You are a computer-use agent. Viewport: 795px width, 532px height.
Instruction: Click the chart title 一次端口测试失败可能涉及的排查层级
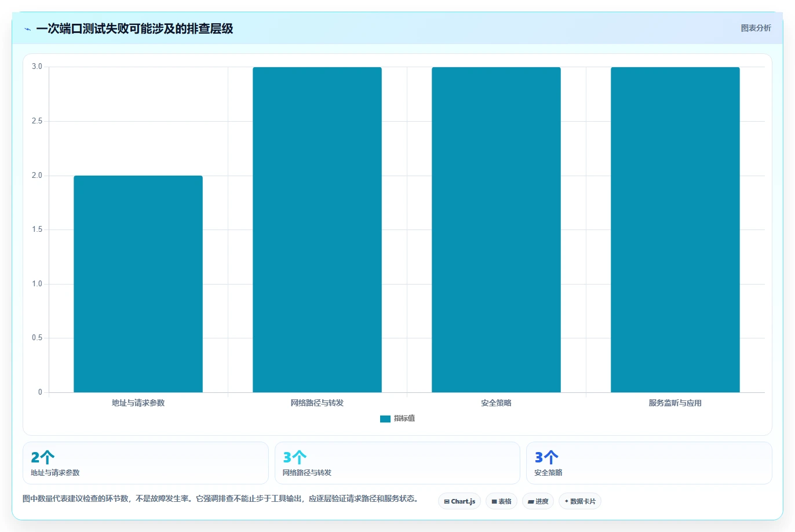(x=134, y=28)
